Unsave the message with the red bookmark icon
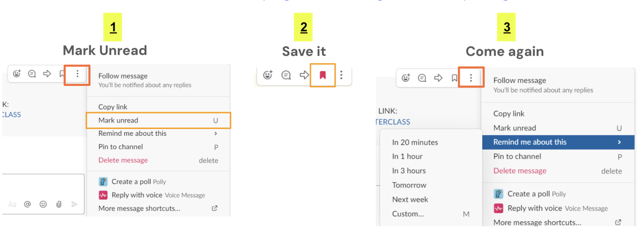 point(322,75)
